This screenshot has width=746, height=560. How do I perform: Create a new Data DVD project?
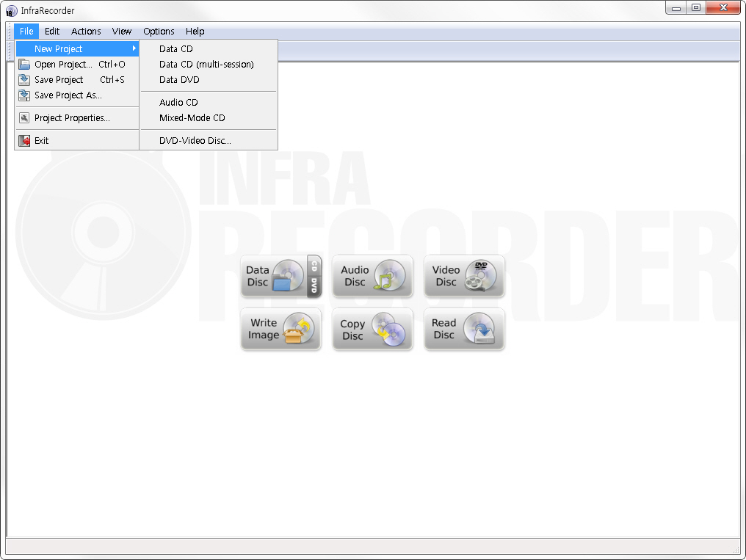209,80
